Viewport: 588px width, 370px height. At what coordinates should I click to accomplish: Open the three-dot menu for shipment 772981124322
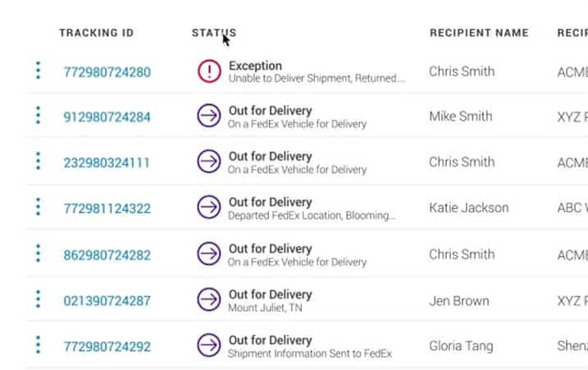(38, 207)
